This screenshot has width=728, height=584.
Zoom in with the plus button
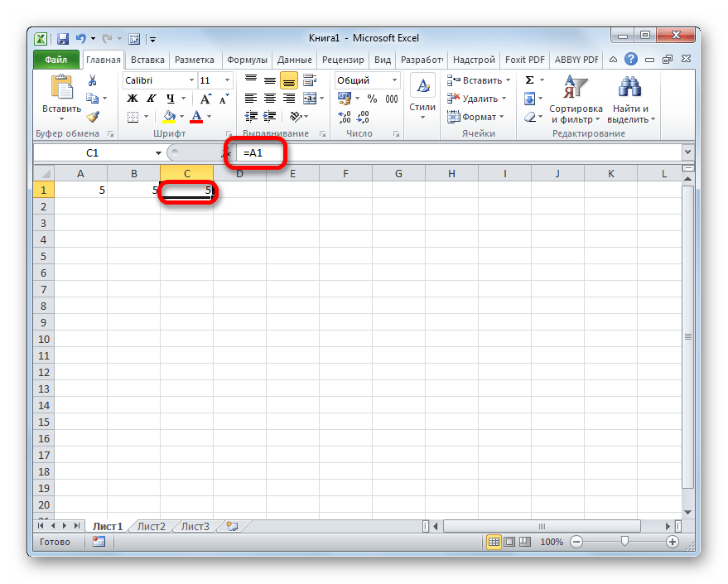click(x=673, y=542)
